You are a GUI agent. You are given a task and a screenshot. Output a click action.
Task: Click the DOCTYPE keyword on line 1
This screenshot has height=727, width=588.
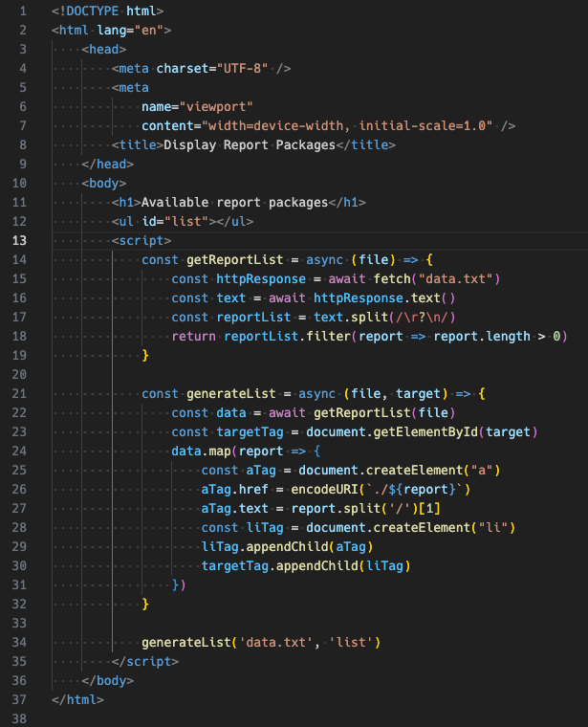pos(93,11)
